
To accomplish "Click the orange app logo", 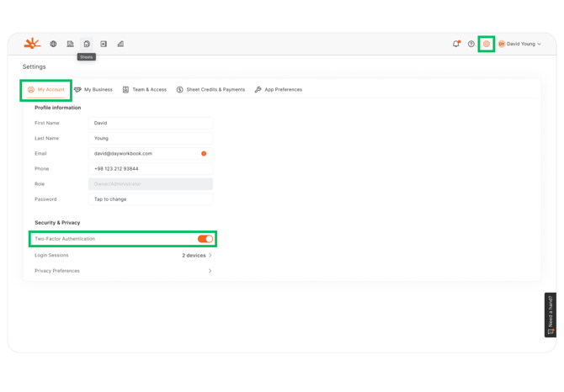I will point(32,44).
